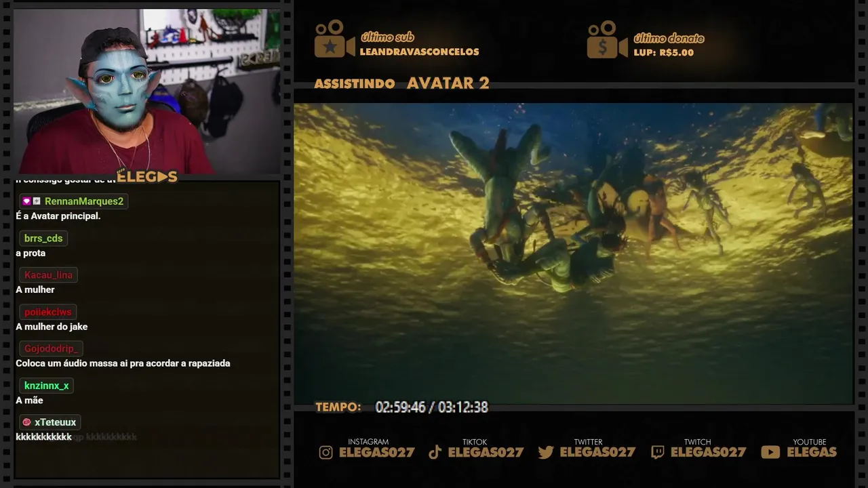This screenshot has height=488, width=868.
Task: Click the message 'A mãe'
Action: coord(29,401)
